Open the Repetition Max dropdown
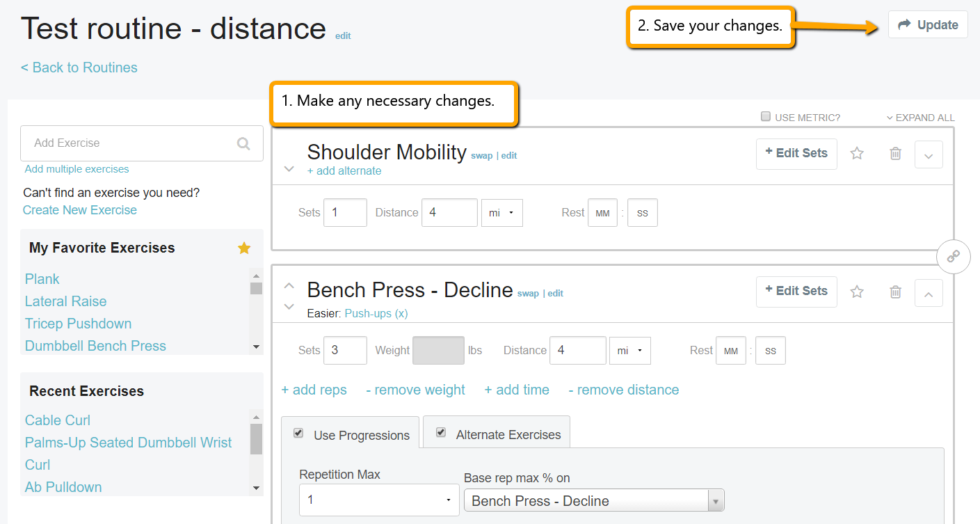Image resolution: width=980 pixels, height=524 pixels. click(447, 500)
